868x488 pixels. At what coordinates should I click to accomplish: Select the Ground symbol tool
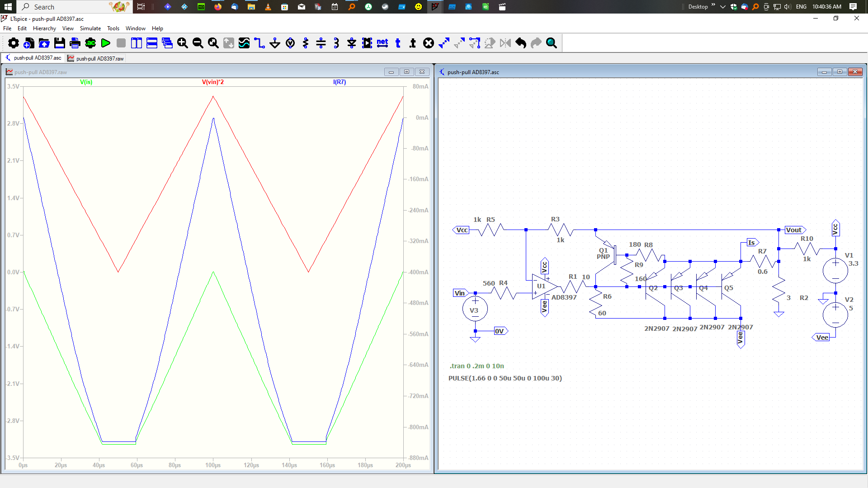(x=275, y=43)
